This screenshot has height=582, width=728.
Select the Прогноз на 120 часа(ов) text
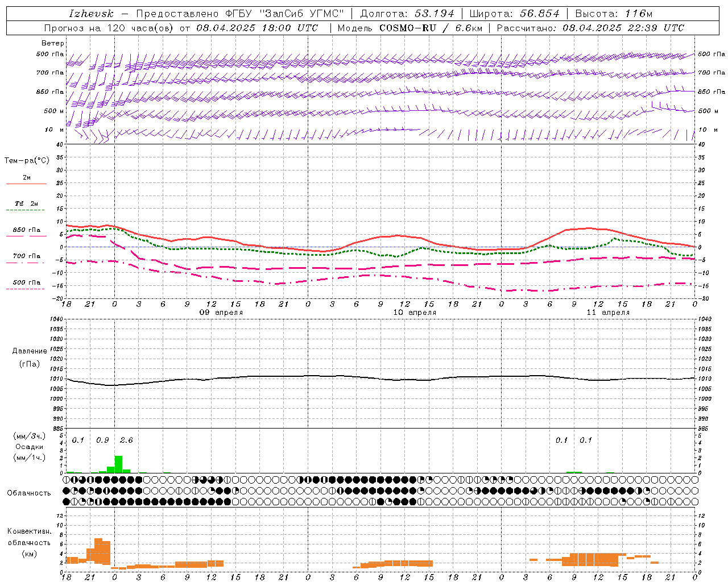click(110, 28)
